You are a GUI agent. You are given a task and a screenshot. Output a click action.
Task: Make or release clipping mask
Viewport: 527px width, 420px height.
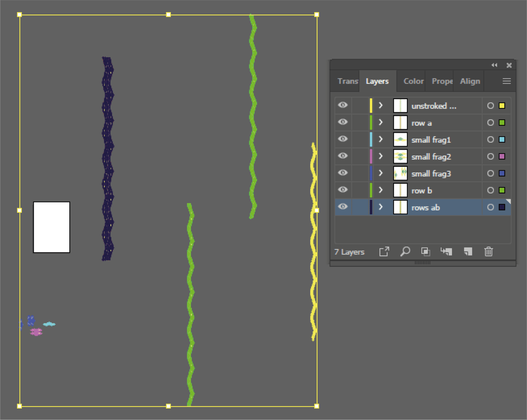pos(425,252)
